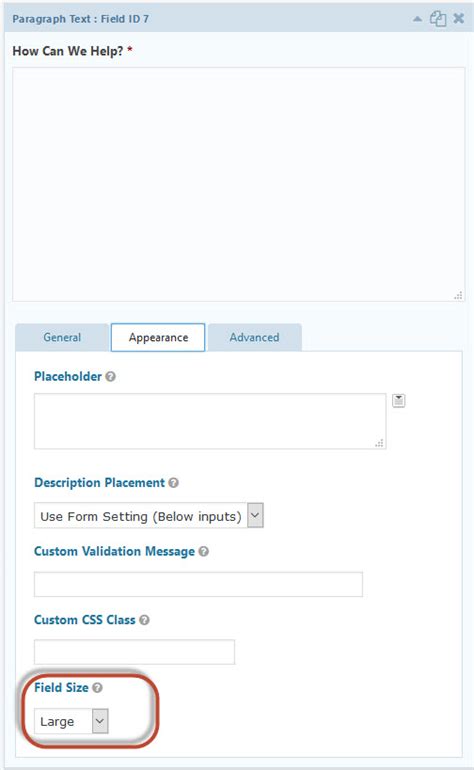
Task: Show help for Field Size
Action: pos(97,688)
